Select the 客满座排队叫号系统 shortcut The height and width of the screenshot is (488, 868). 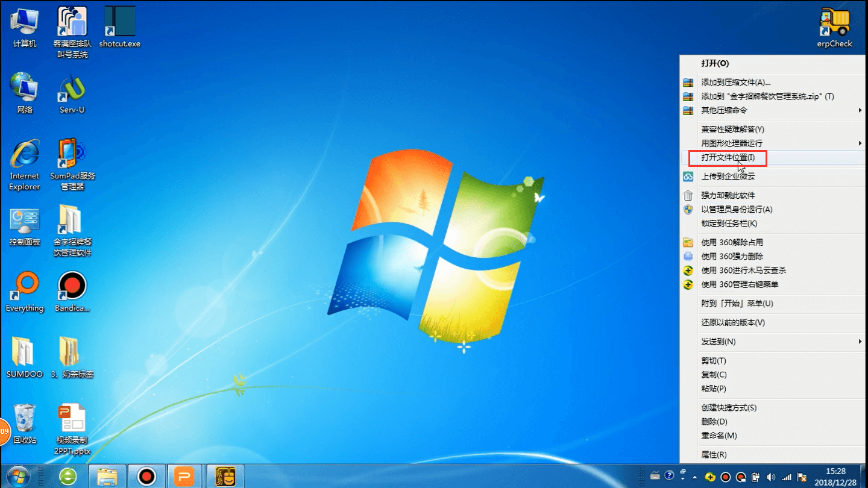point(72,33)
